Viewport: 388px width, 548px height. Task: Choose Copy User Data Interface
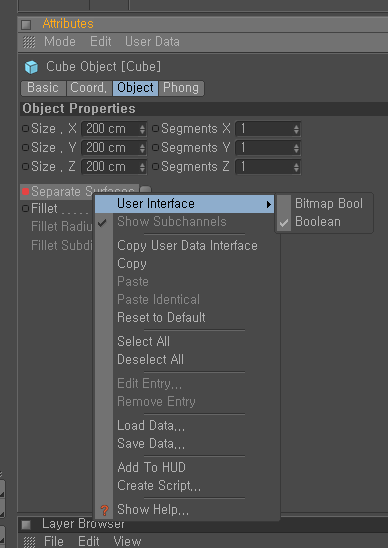(x=187, y=246)
